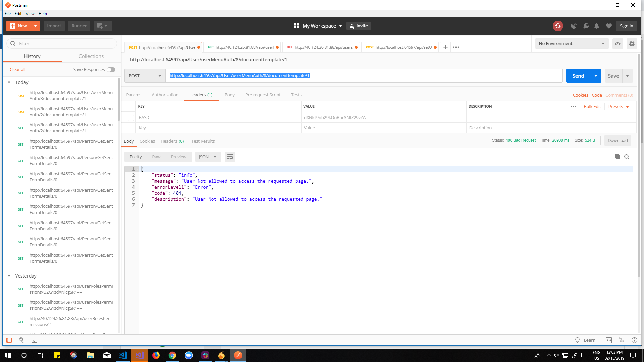This screenshot has height=362, width=644.
Task: Toggle the Save Responses switch
Action: tap(111, 70)
